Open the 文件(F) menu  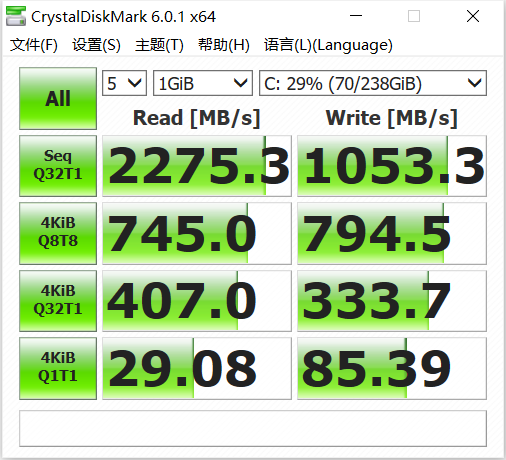pyautogui.click(x=34, y=45)
